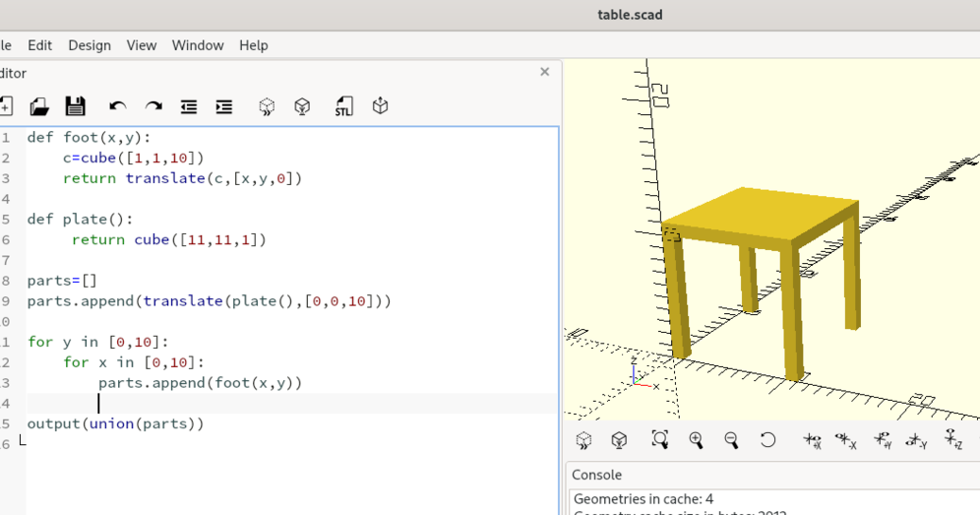Image resolution: width=980 pixels, height=515 pixels.
Task: Indent the code with the toolbar icon
Action: tap(223, 107)
